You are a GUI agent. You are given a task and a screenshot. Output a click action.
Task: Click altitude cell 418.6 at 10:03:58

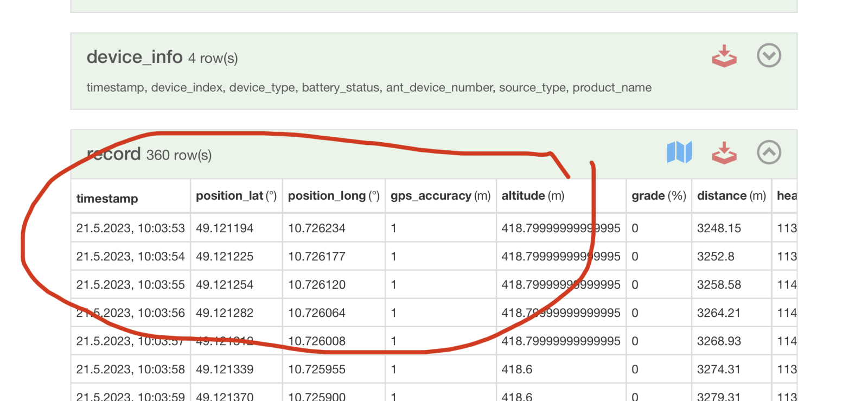coord(517,370)
